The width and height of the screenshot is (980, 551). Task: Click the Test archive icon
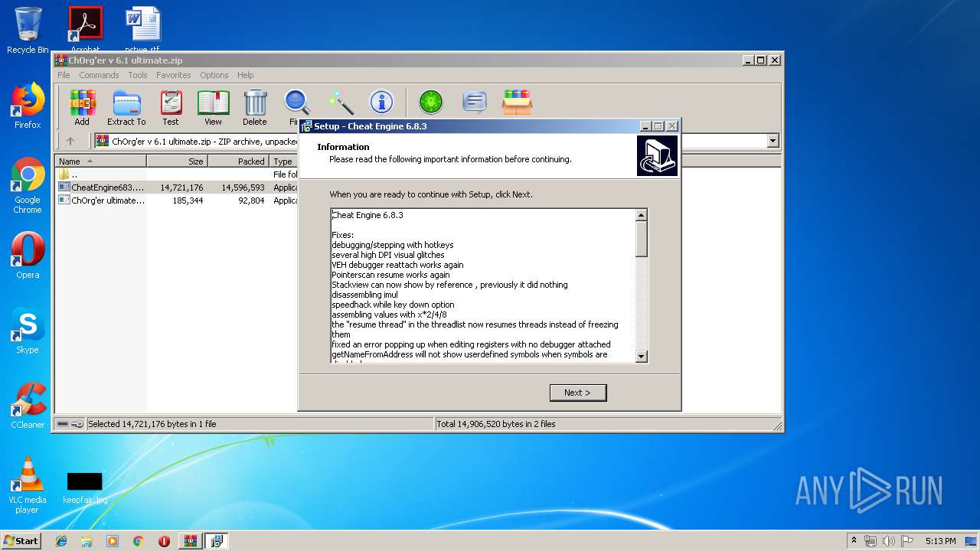click(x=171, y=108)
